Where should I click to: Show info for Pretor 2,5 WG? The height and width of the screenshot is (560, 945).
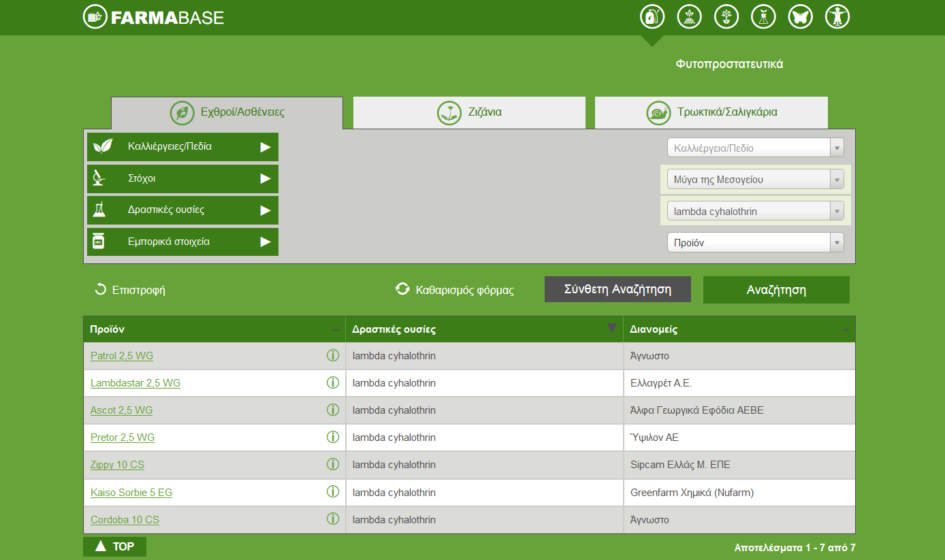[x=333, y=437]
